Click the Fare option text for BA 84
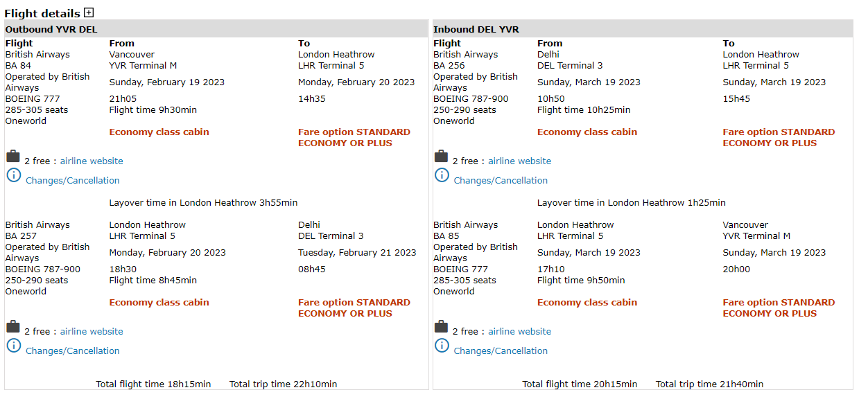 tap(354, 137)
